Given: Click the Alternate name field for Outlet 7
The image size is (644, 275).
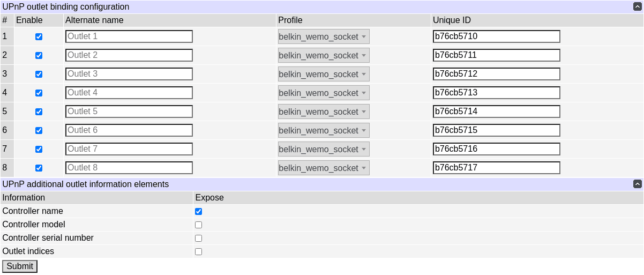Looking at the screenshot, I should [129, 149].
